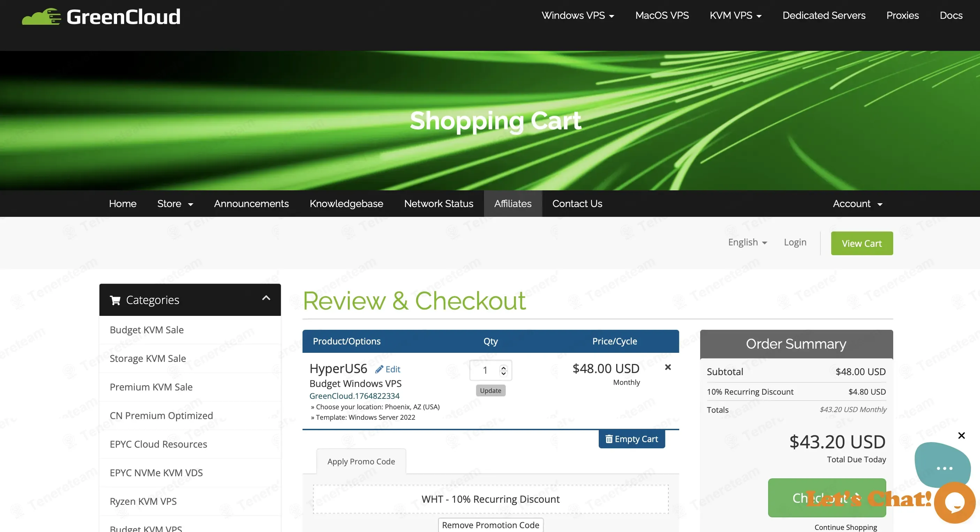This screenshot has width=980, height=532.
Task: Click the $48.00 USD item price
Action: (x=606, y=368)
